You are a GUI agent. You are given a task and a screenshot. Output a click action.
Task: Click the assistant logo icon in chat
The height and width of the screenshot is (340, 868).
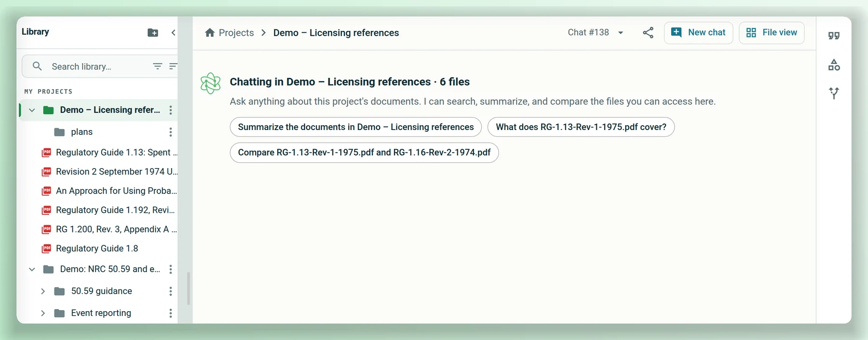click(x=211, y=83)
